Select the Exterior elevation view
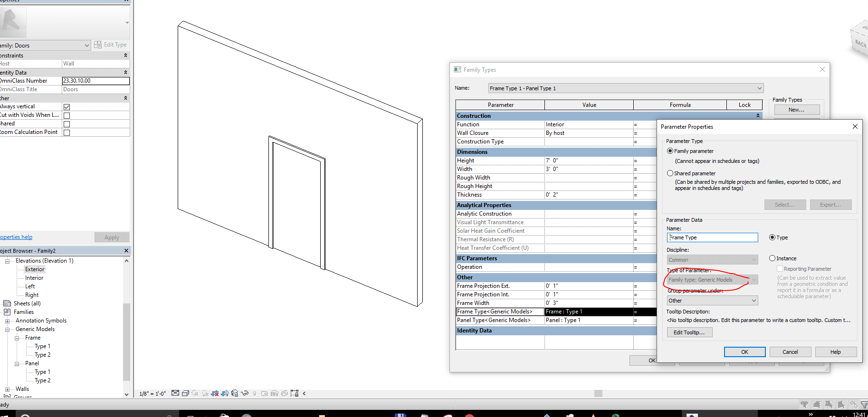The width and height of the screenshot is (868, 417). click(35, 269)
